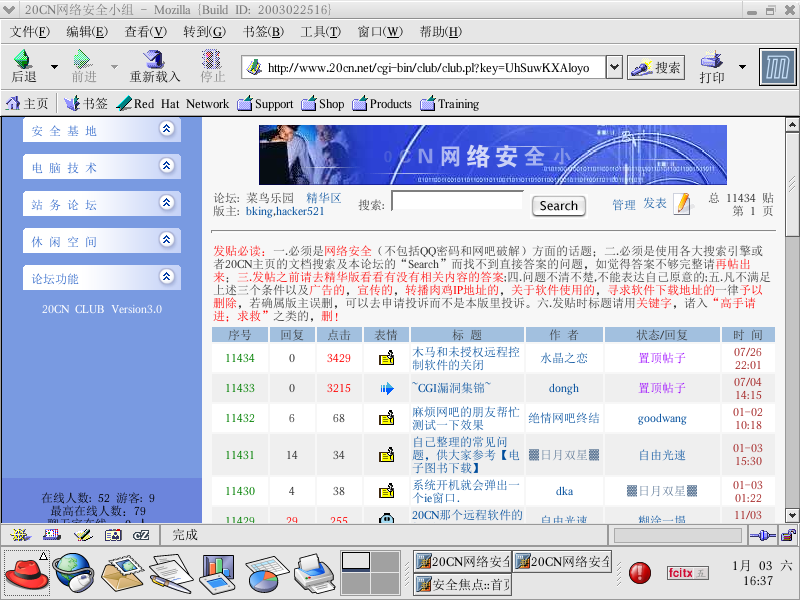The height and width of the screenshot is (600, 800).
Task: Open the 主页 home bookmark
Action: (27, 104)
